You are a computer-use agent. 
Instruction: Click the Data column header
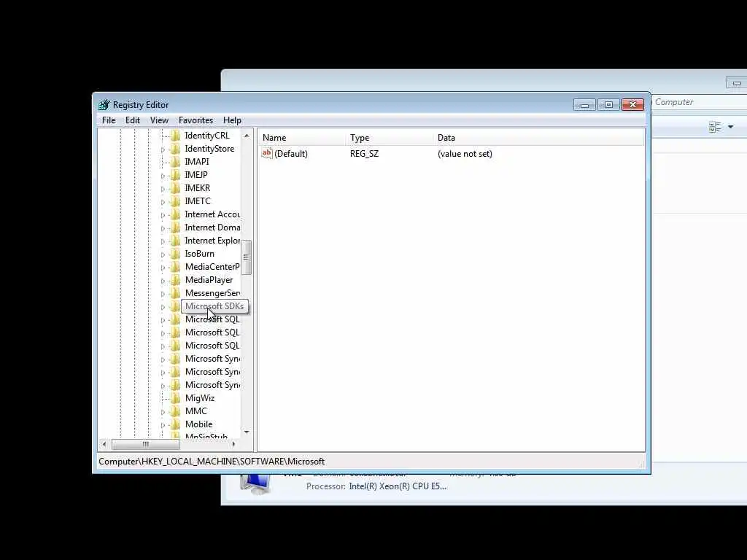[x=539, y=138]
